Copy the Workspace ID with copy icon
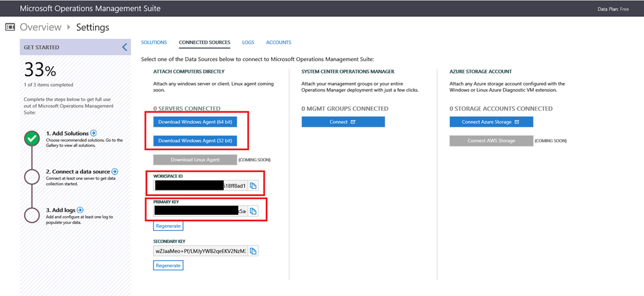Screen dimensions: 644x296 pyautogui.click(x=253, y=185)
